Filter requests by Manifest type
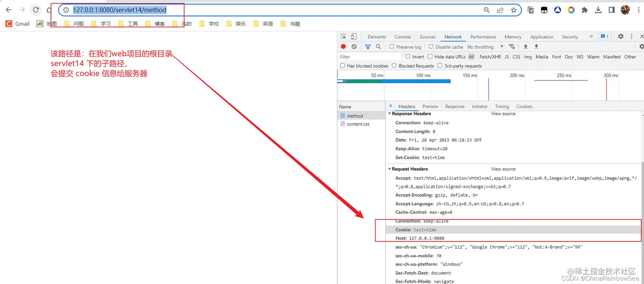Image resolution: width=644 pixels, height=284 pixels. [x=612, y=57]
